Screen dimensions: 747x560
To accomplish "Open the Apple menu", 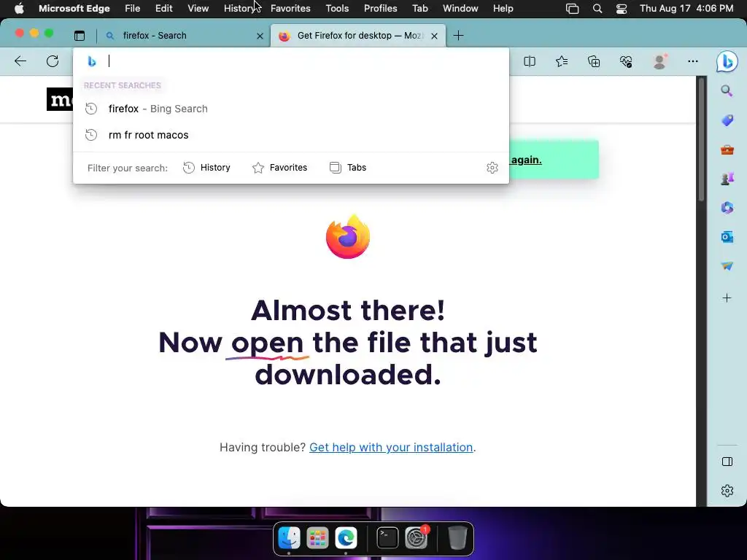I will 19,9.
